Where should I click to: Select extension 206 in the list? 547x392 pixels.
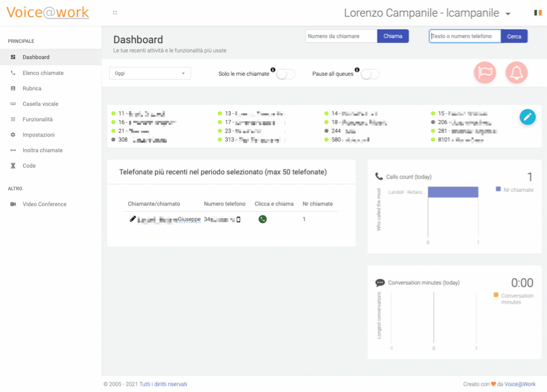461,122
